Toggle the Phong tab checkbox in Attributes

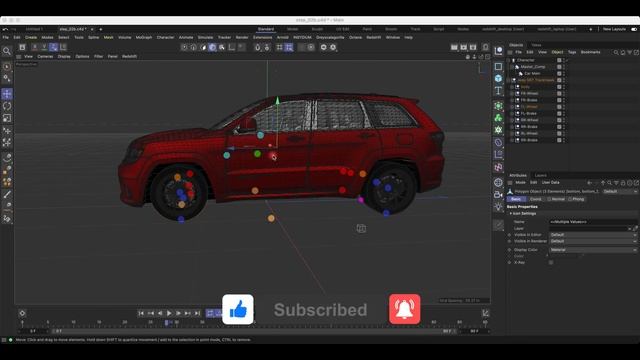click(x=570, y=199)
